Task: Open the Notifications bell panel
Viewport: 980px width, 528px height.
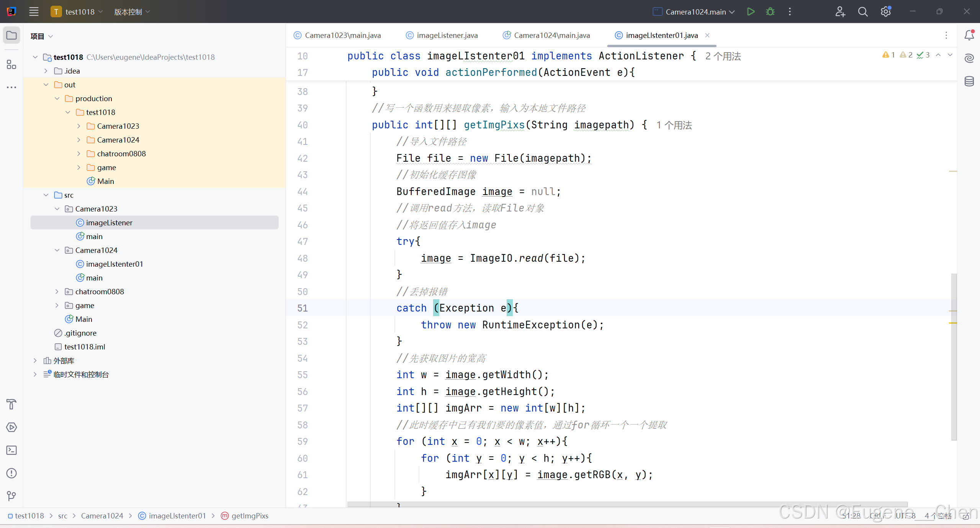Action: [969, 35]
